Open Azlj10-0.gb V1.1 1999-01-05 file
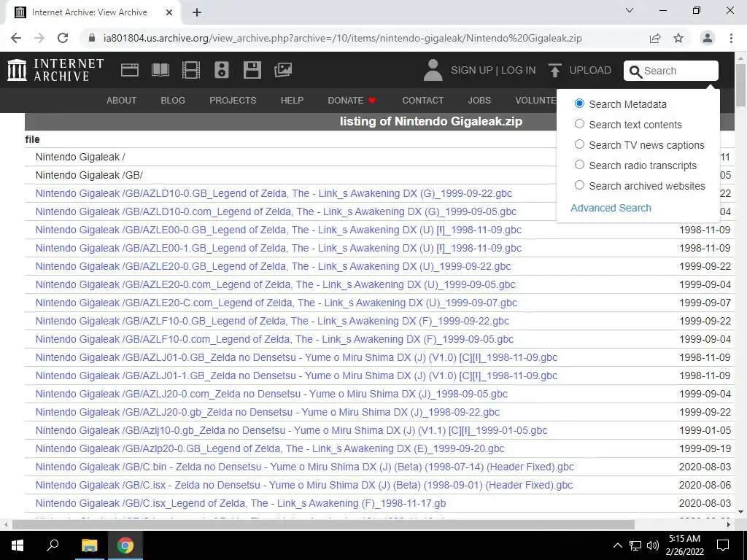Image resolution: width=747 pixels, height=560 pixels. point(291,430)
